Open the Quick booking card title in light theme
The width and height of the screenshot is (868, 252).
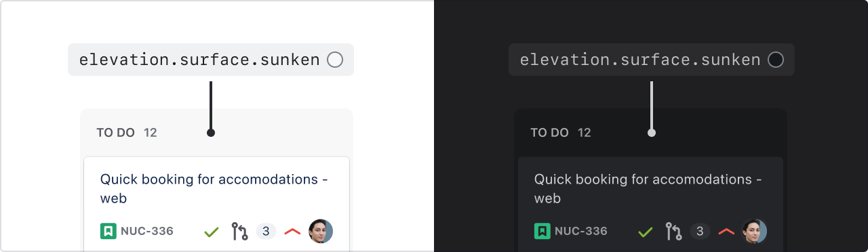coord(214,189)
